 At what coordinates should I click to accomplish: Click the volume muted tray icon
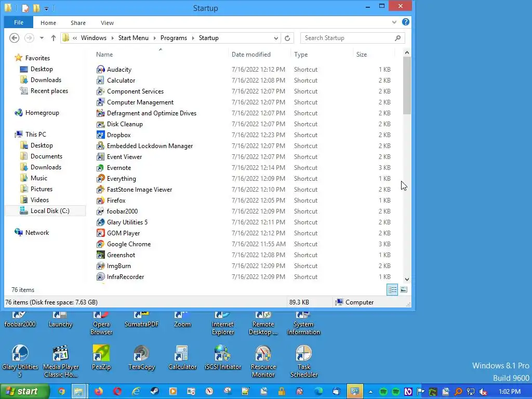click(483, 392)
